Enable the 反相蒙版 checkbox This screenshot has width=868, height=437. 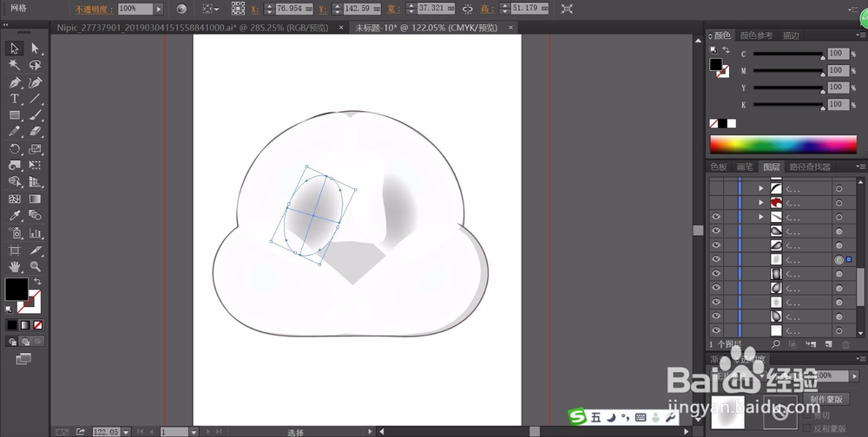806,428
